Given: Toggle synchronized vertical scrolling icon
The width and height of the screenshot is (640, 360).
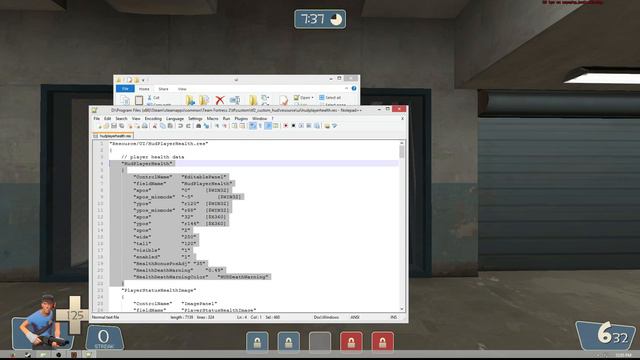Looking at the screenshot, I should [235, 126].
